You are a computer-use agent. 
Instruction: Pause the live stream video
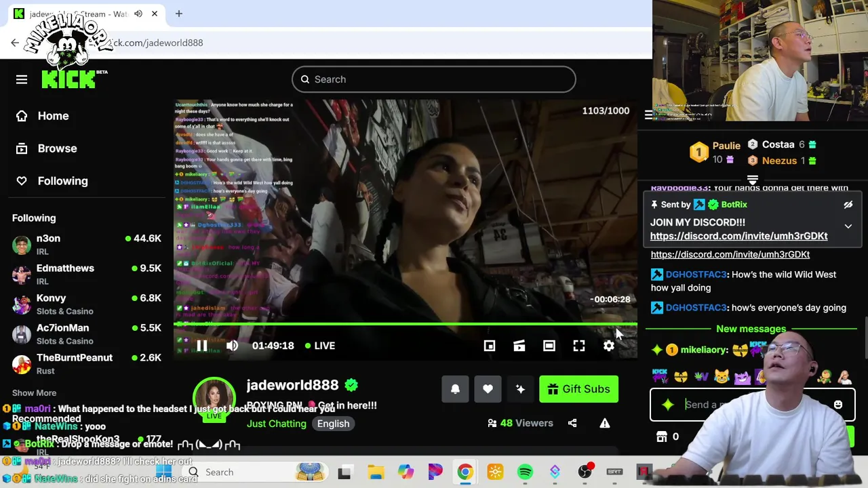tap(202, 346)
